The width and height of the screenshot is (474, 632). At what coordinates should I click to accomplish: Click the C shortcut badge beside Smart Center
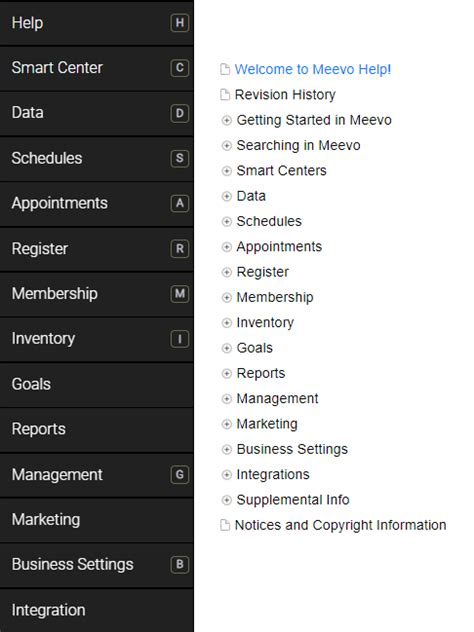180,68
